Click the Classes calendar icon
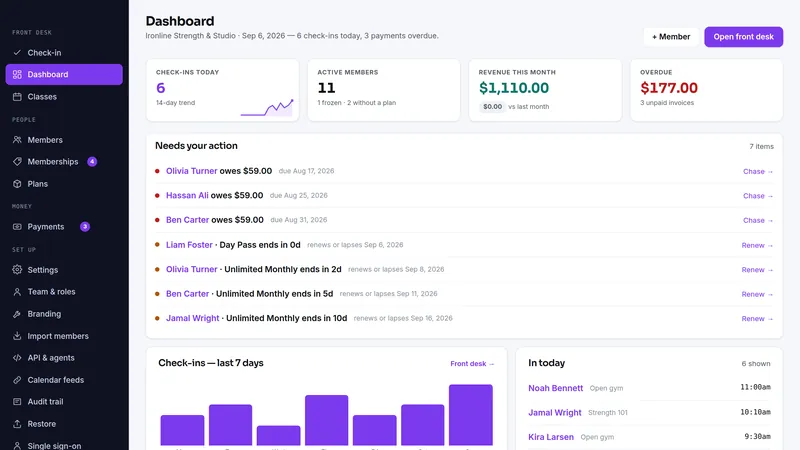Image resolution: width=800 pixels, height=450 pixels. point(17,96)
